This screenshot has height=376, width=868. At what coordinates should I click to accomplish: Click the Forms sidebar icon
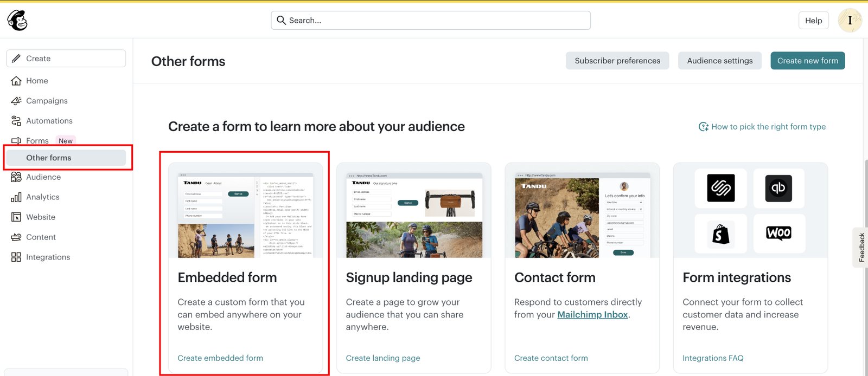coord(16,141)
